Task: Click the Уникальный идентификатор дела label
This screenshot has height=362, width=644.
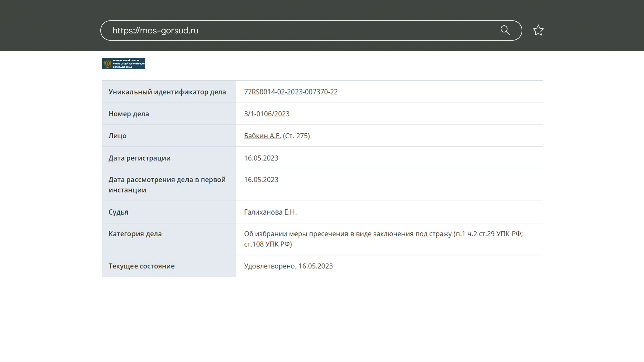Action: (167, 92)
